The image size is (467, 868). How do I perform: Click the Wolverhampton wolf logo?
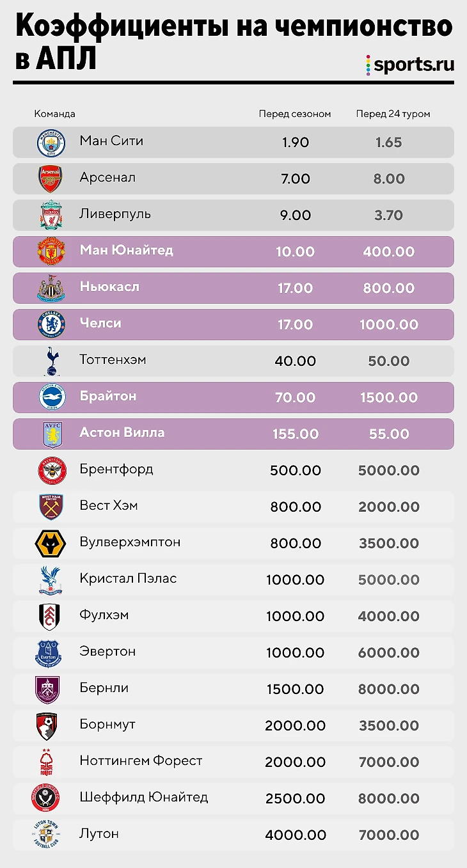[51, 544]
